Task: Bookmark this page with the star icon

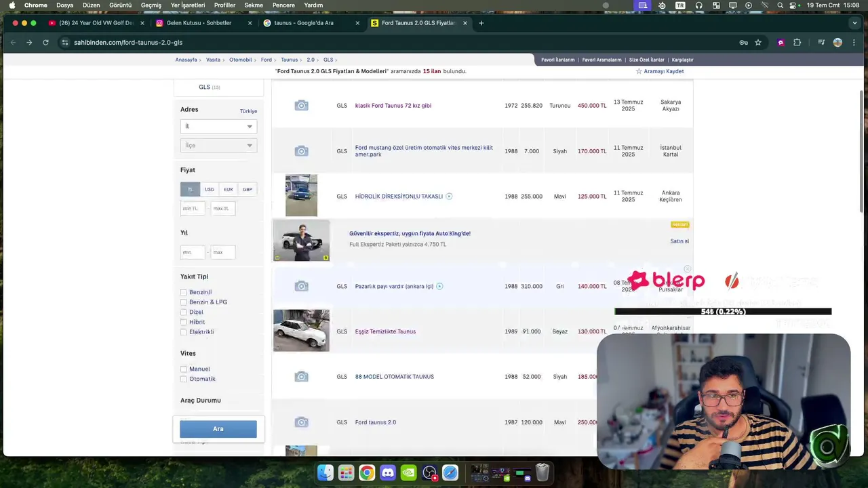Action: 758,42
